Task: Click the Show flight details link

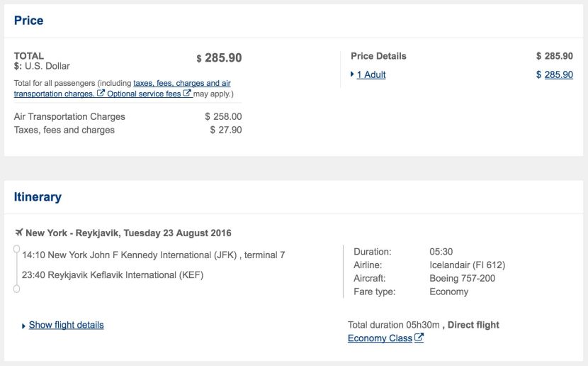Action: pyautogui.click(x=67, y=325)
